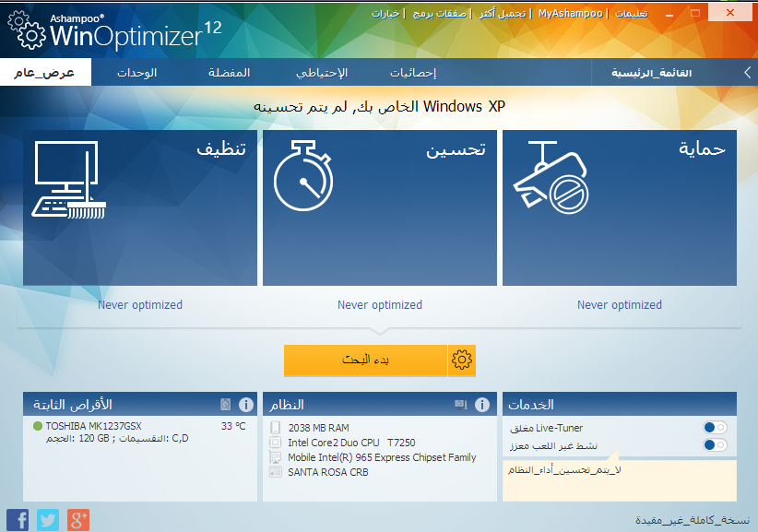The width and height of the screenshot is (758, 532).
Task: Show hard drives info icon
Action: coord(246,405)
